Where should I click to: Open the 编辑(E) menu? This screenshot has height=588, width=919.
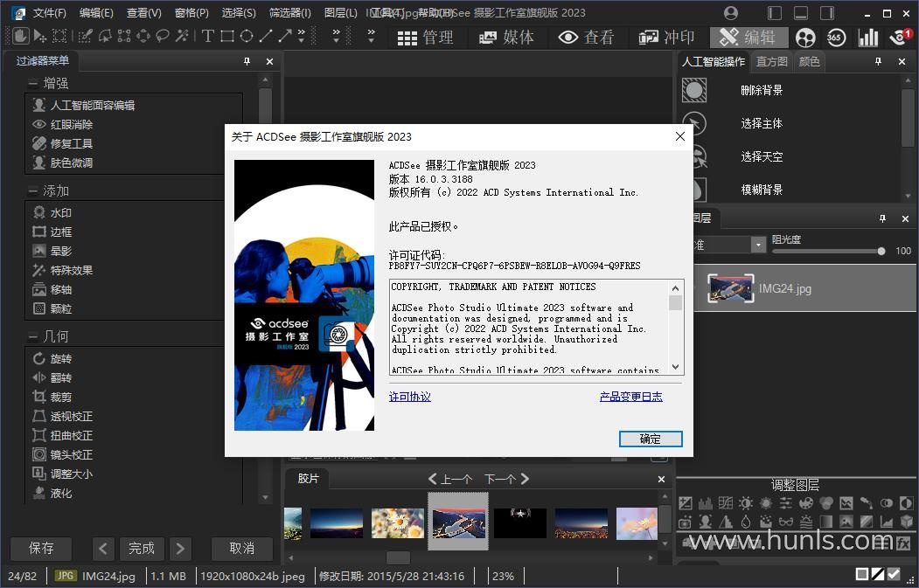[96, 12]
